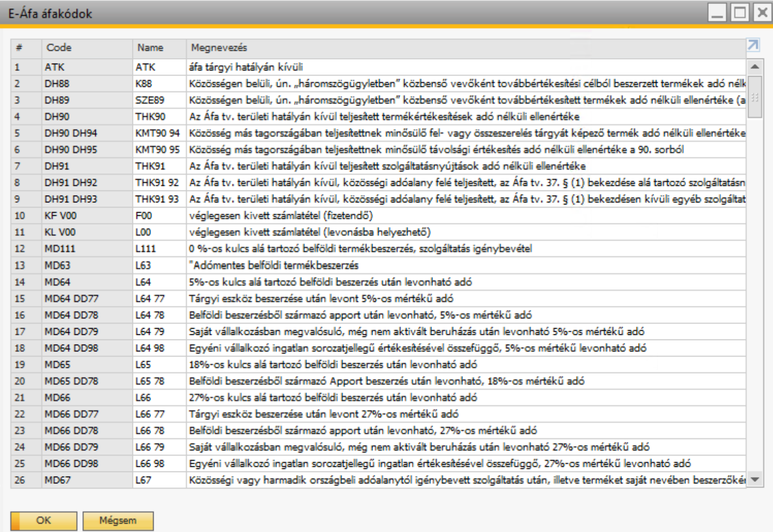Select the row with code ATK
The image size is (773, 532).
(378, 67)
